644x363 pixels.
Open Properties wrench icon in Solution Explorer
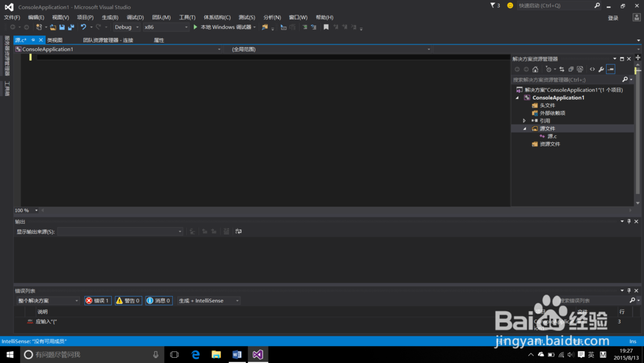coord(601,69)
